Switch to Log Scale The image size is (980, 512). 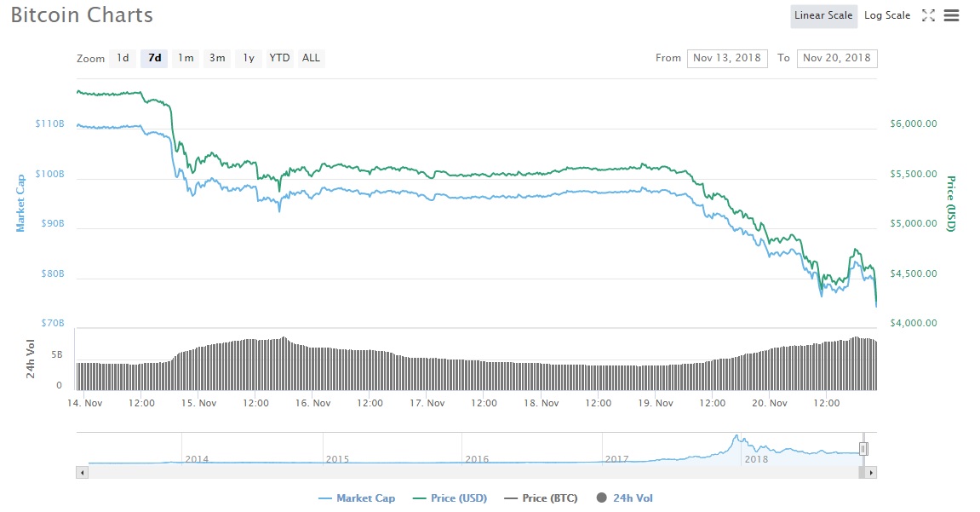click(x=887, y=15)
